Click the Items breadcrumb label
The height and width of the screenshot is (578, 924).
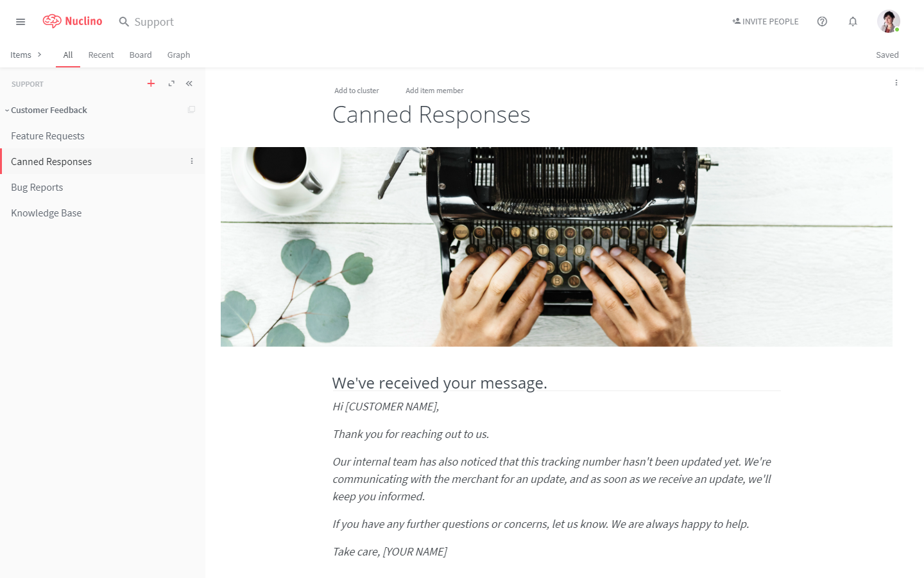click(21, 55)
